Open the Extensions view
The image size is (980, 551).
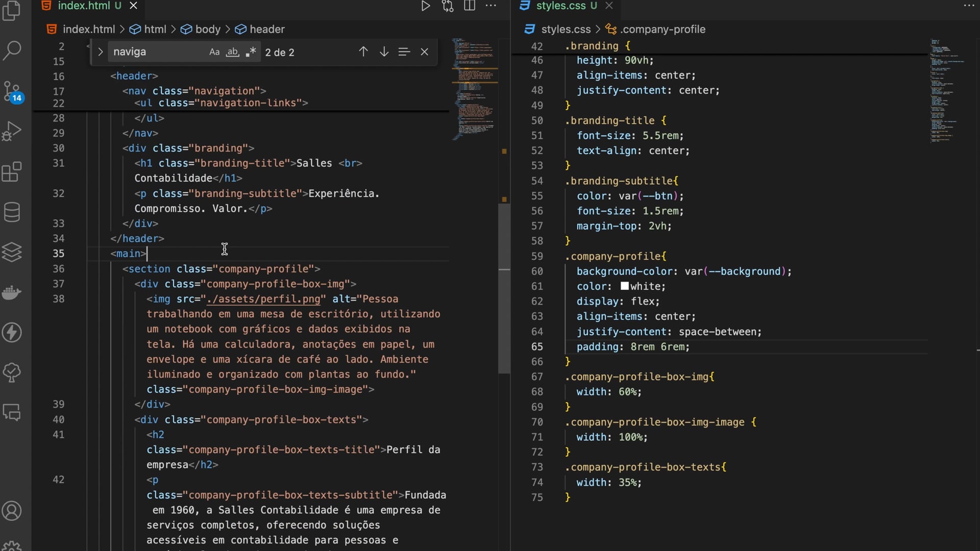[x=12, y=172]
